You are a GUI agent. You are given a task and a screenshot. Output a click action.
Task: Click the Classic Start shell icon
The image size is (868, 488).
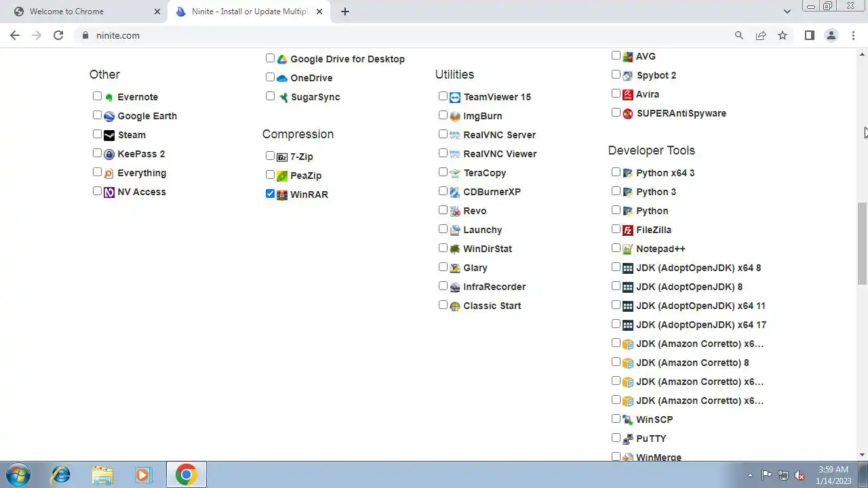click(455, 306)
